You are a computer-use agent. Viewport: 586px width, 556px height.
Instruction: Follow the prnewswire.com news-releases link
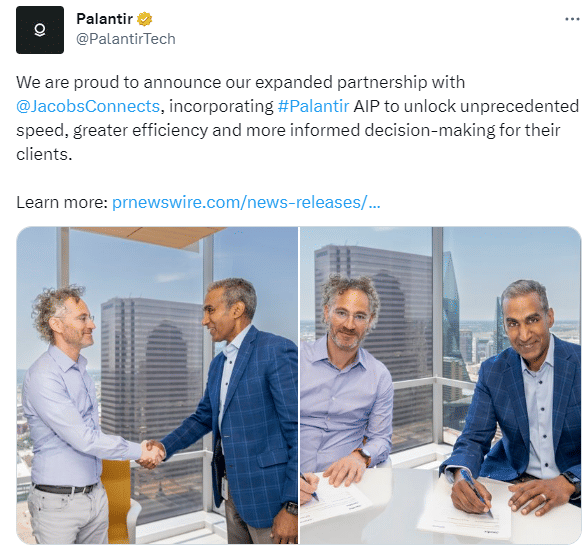[x=246, y=203]
